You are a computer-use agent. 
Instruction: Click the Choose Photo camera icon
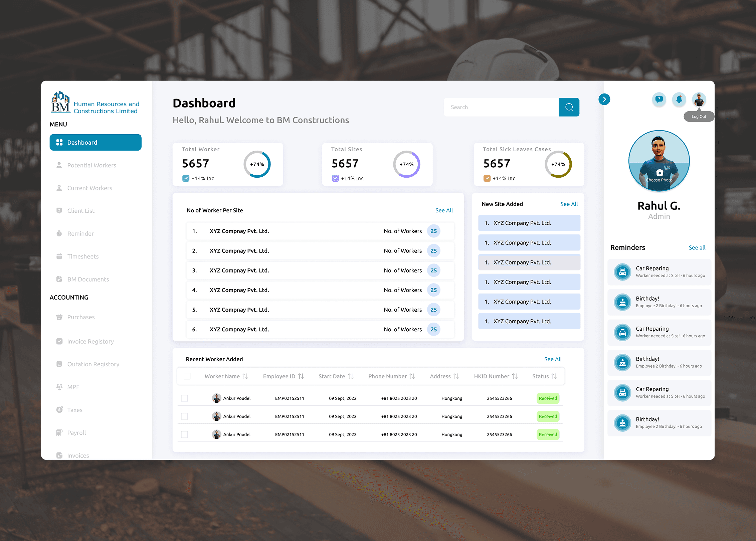point(659,173)
